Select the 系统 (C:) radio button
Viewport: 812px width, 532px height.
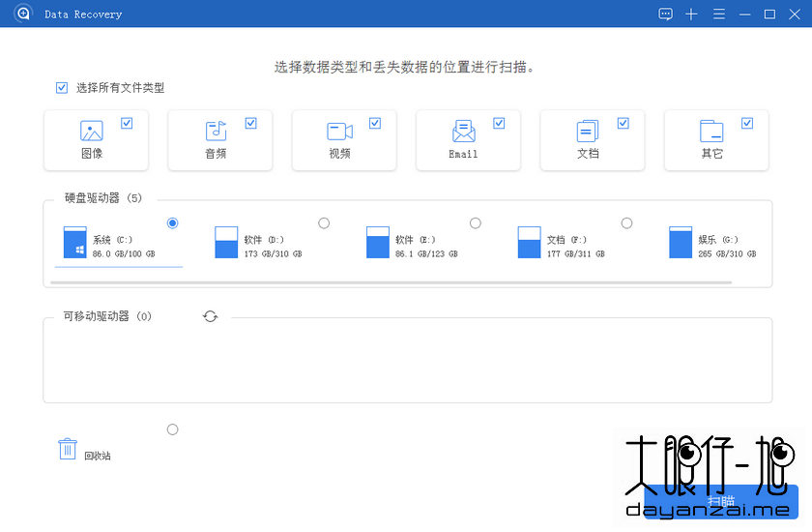tap(172, 222)
